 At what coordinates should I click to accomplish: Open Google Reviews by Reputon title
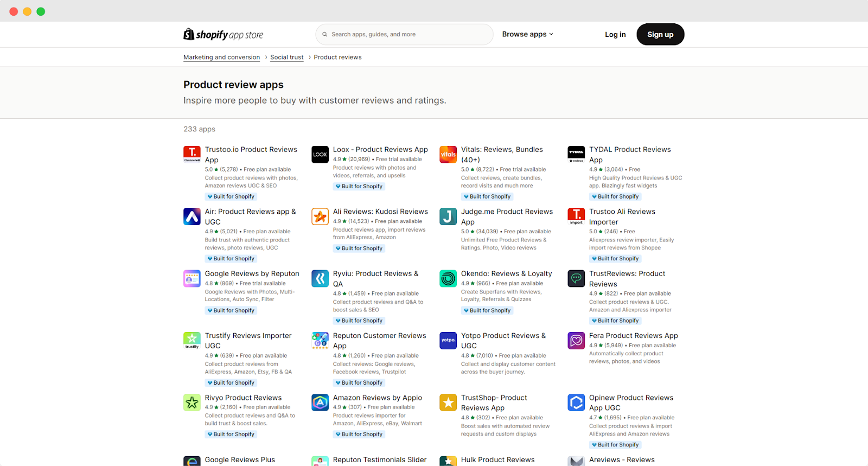252,273
